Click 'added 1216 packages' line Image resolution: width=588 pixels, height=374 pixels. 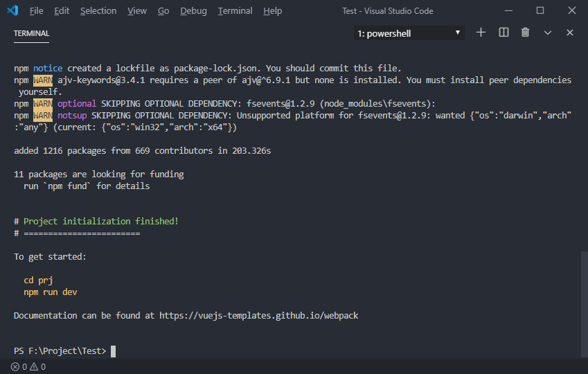[x=142, y=151]
